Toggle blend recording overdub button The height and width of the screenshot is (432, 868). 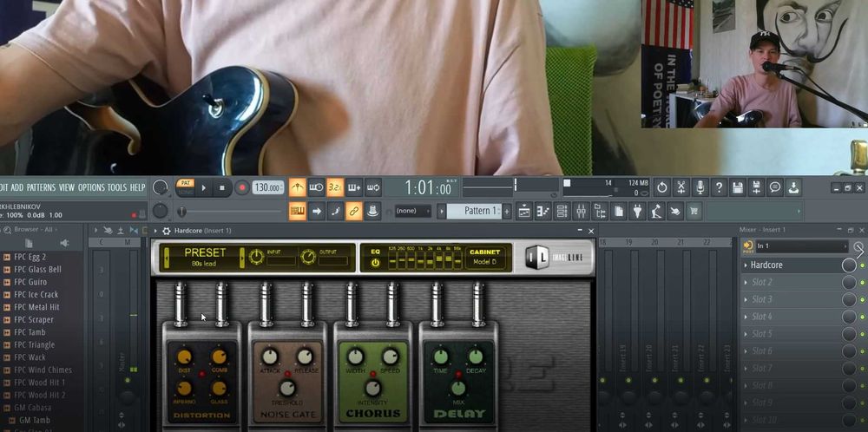point(354,187)
